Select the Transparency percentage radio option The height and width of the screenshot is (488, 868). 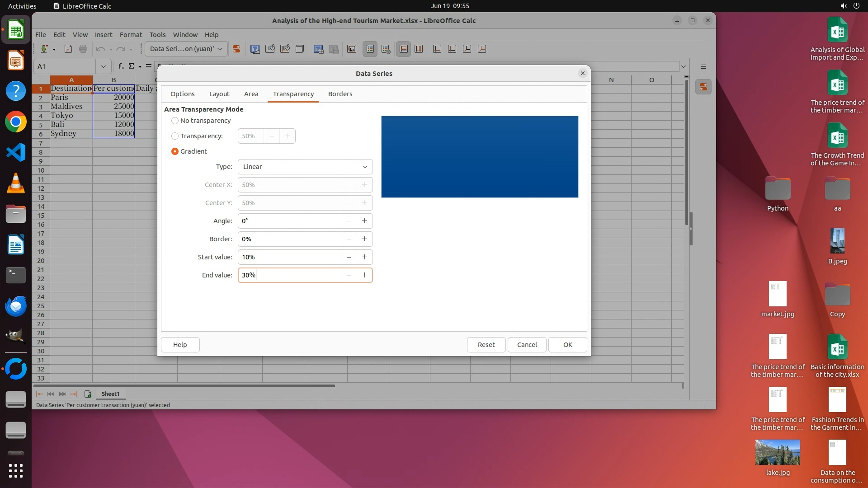click(175, 136)
